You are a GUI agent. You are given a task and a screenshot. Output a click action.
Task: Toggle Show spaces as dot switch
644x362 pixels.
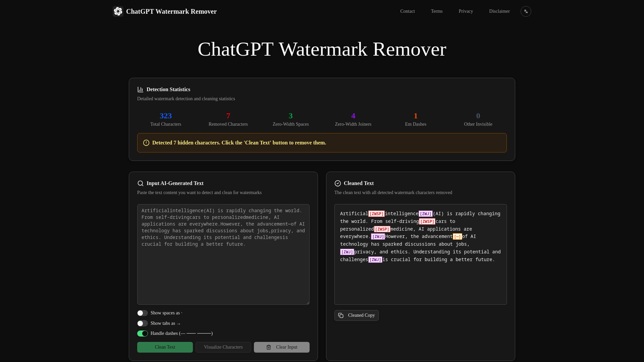143,313
